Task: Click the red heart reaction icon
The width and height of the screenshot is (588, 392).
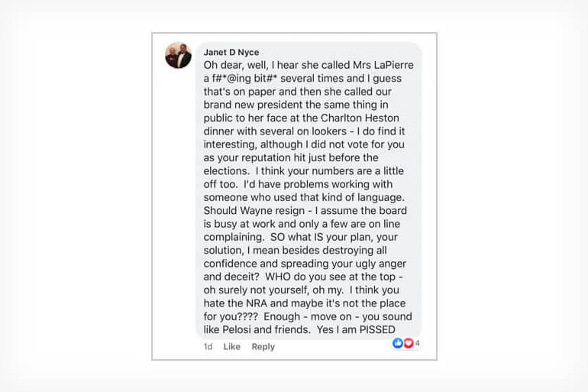Action: [x=408, y=343]
